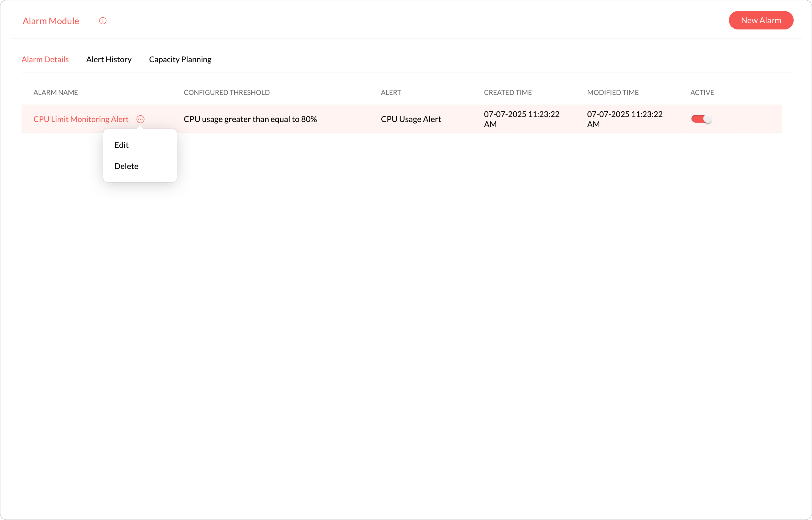Click the CPU usage threshold cell text
The image size is (812, 520).
point(250,119)
